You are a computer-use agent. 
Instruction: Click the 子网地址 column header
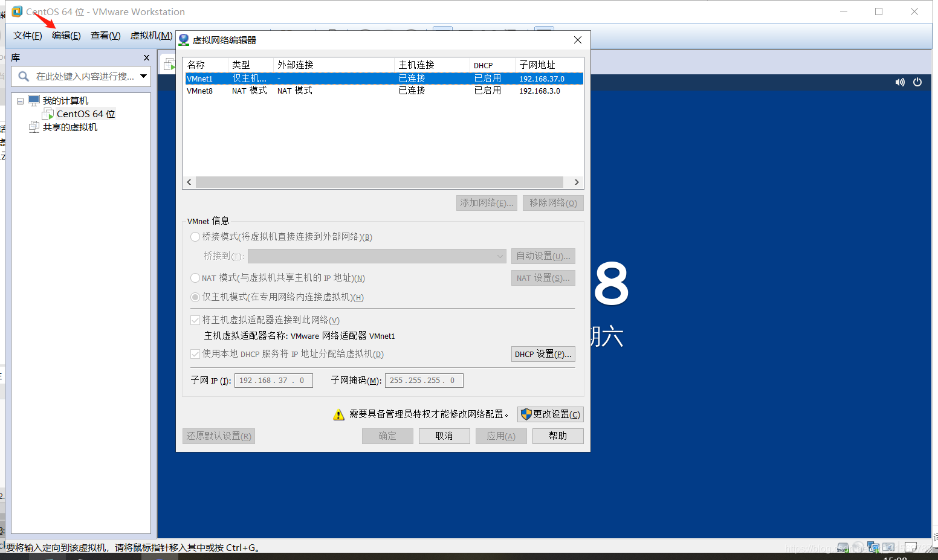coord(549,65)
